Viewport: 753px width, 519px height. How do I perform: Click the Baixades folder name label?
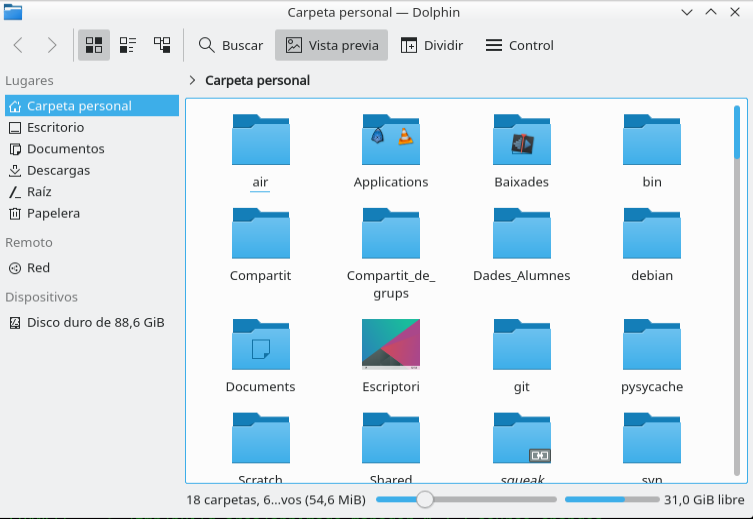[522, 182]
